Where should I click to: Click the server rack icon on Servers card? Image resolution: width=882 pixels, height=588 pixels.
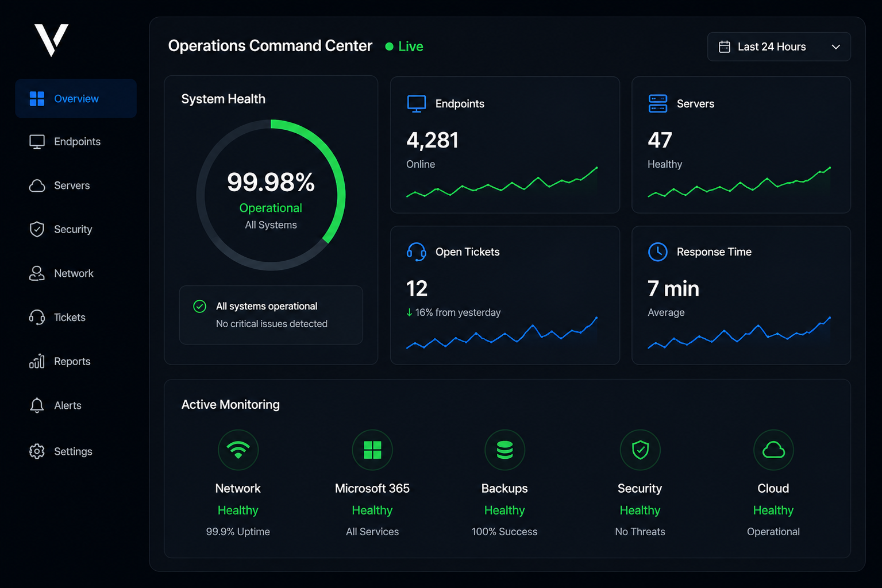658,104
